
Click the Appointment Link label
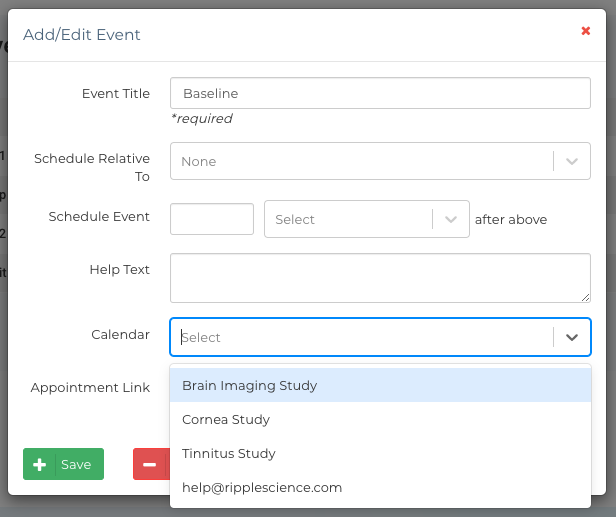pos(90,387)
